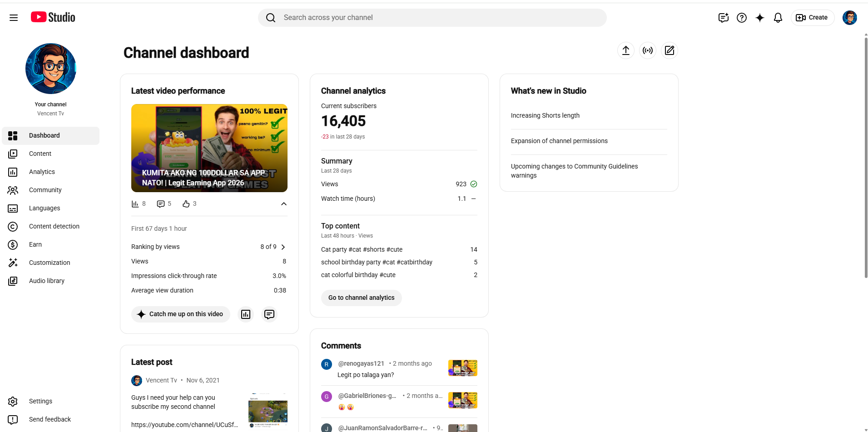Viewport: 868px width, 432px height.
Task: Click Vencent Tv avatar in Latest post
Action: (137, 381)
